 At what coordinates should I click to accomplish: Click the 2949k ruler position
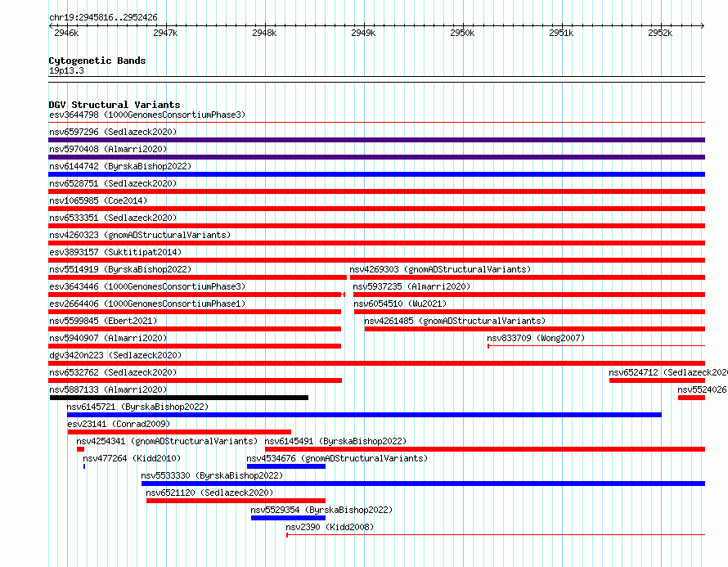[x=363, y=33]
